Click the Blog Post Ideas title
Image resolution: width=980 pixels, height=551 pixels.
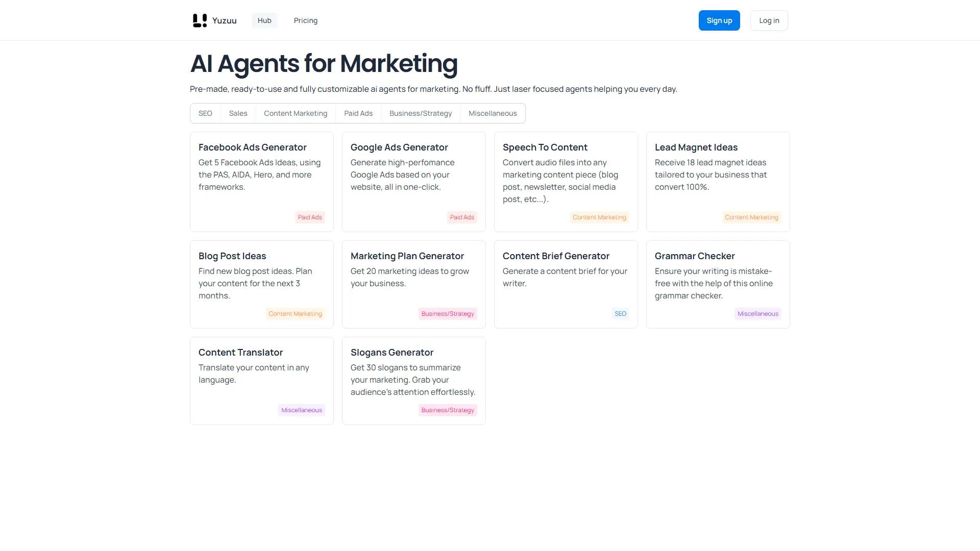click(232, 256)
